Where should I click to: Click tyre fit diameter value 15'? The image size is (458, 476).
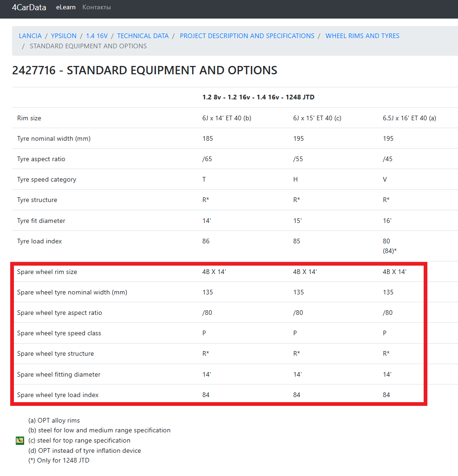coord(297,221)
